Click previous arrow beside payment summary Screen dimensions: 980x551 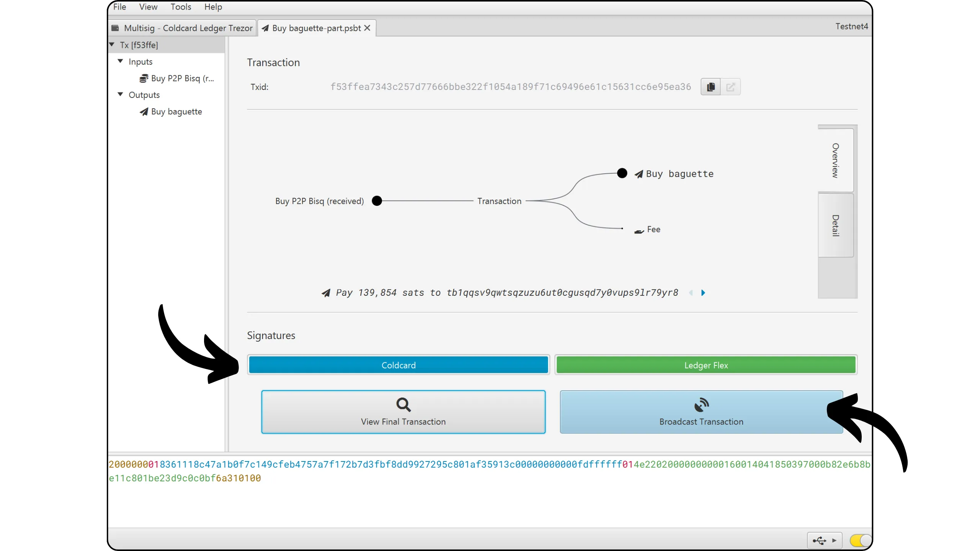coord(691,293)
